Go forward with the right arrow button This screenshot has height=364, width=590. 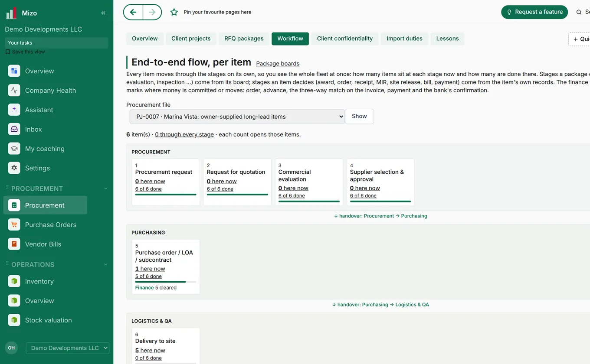coord(152,12)
